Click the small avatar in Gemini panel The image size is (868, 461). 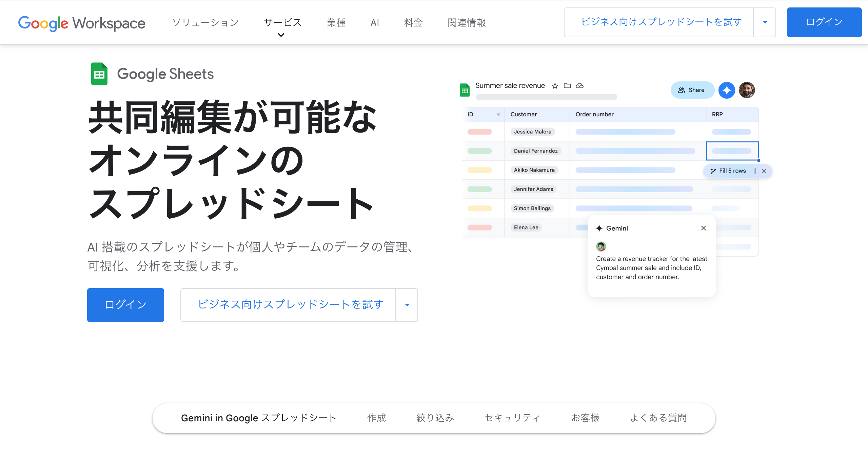[601, 246]
